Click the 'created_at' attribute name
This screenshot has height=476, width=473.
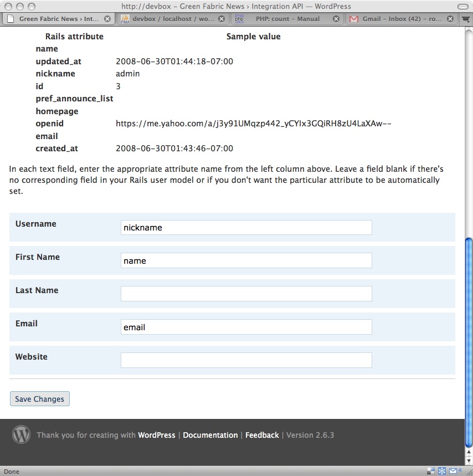tap(56, 149)
